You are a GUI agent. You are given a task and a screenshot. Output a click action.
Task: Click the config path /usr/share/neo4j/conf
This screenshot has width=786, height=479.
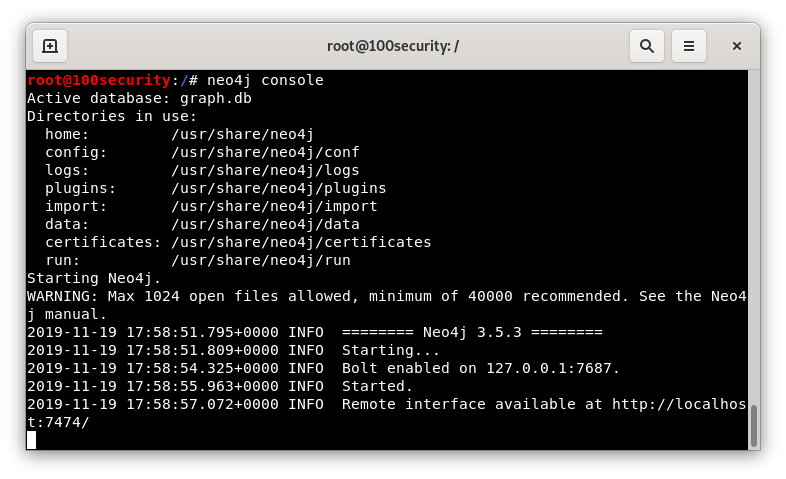click(x=265, y=152)
